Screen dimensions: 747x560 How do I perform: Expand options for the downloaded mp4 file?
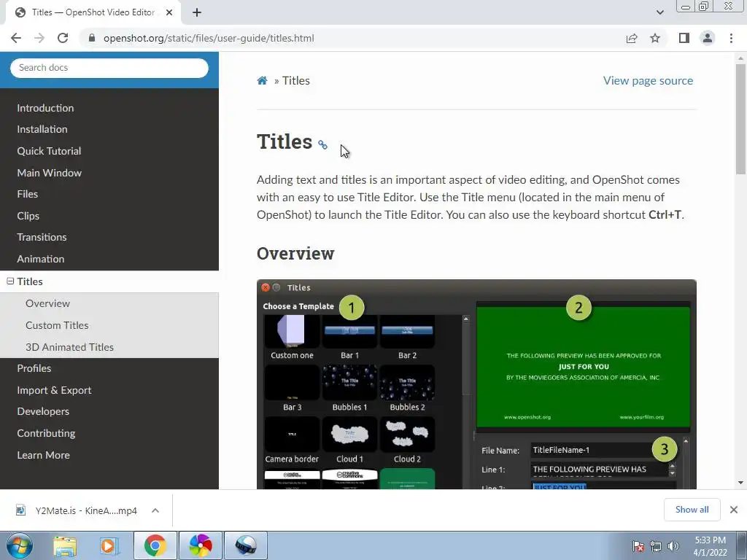[x=155, y=510]
